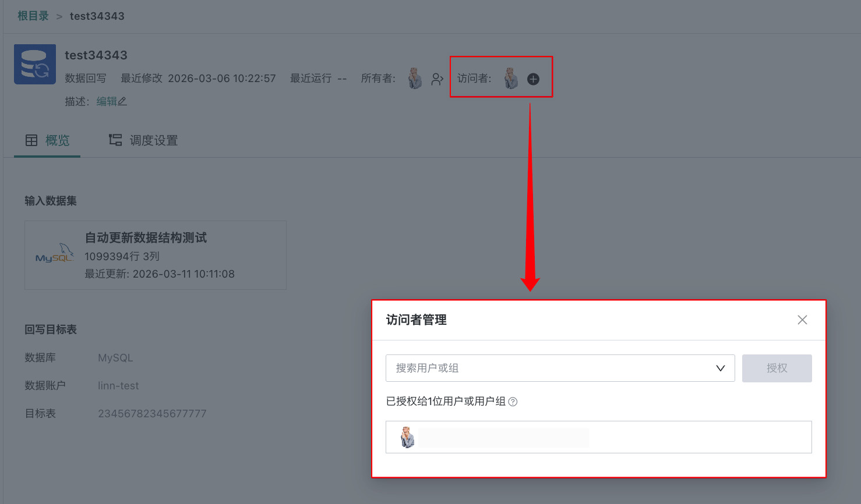The height and width of the screenshot is (504, 861).
Task: Click the owner's avatar next to 所有者
Action: point(415,77)
